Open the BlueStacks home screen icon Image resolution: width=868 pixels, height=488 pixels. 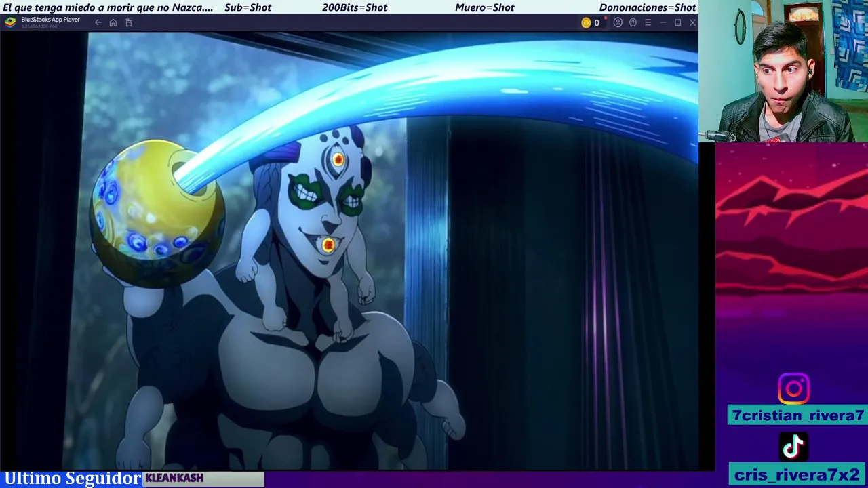pyautogui.click(x=113, y=22)
